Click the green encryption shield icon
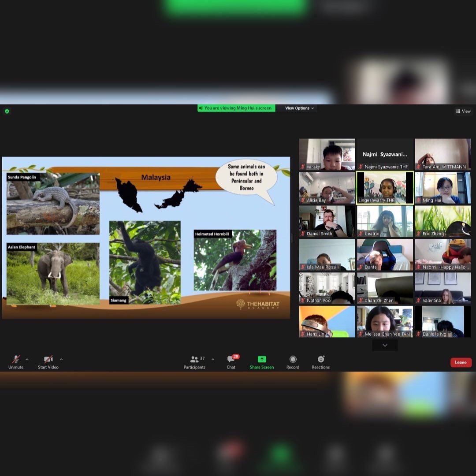This screenshot has width=476, height=476. (x=7, y=111)
